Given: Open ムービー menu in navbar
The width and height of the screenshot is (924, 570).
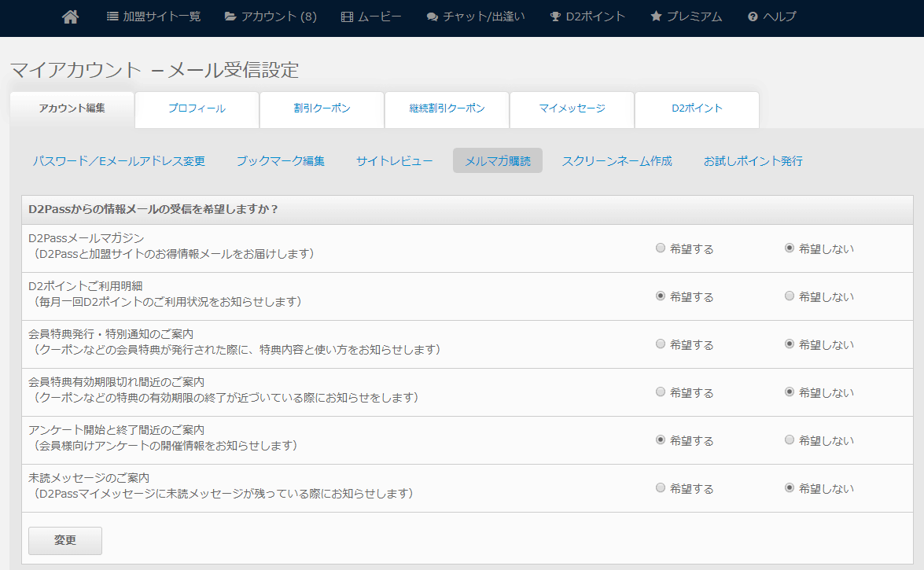Looking at the screenshot, I should [371, 17].
